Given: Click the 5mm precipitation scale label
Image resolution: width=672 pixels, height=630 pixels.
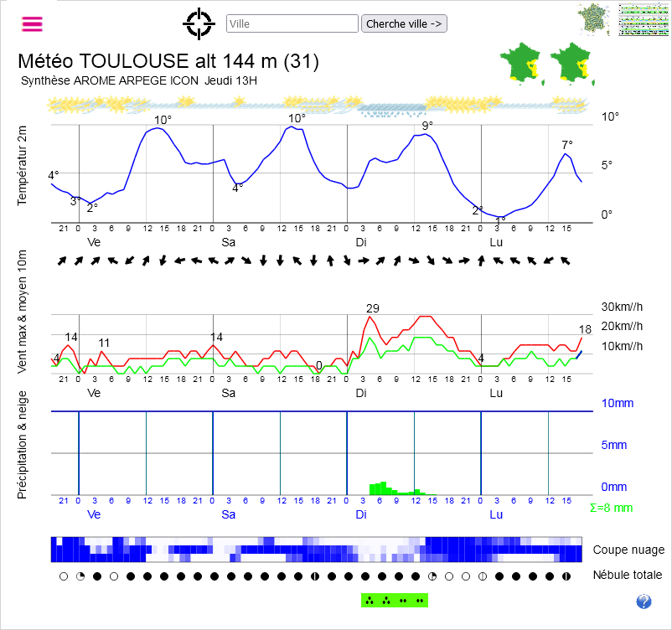Looking at the screenshot, I should tap(614, 446).
